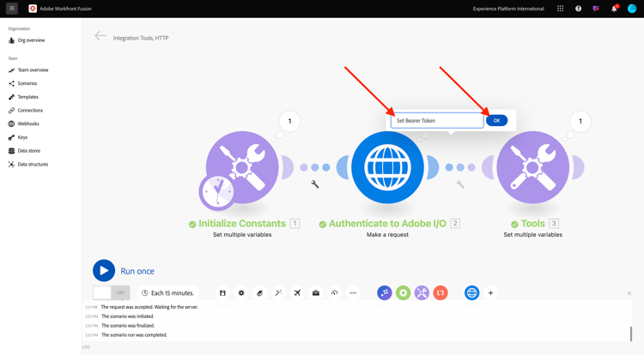The image size is (644, 355).
Task: Open Keys in the sidebar
Action: [x=18, y=137]
